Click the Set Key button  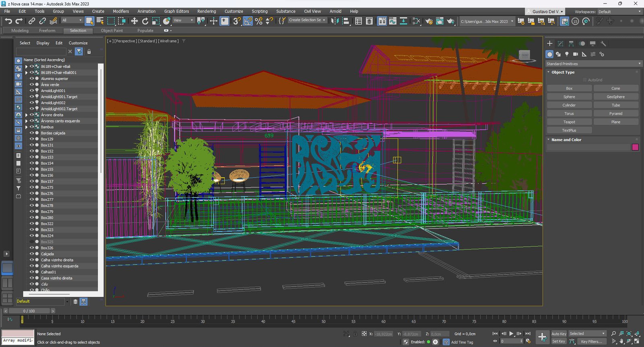pyautogui.click(x=559, y=341)
